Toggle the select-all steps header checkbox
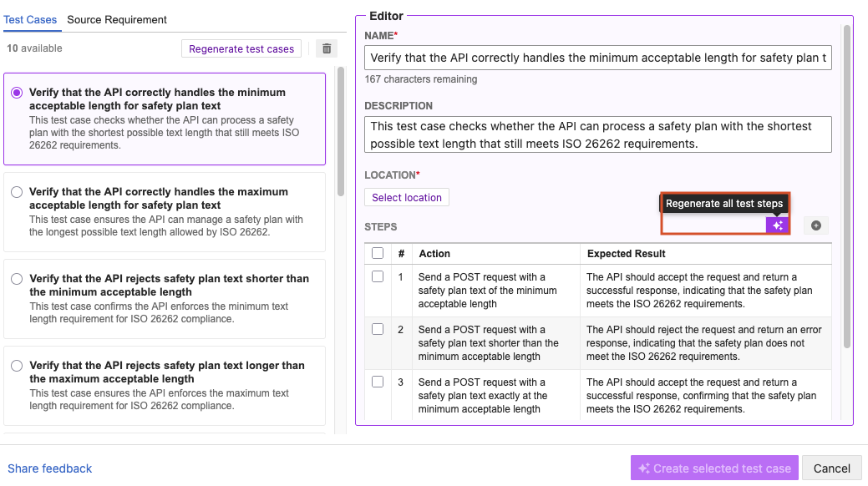Screen dimensions: 868x486 tap(378, 253)
